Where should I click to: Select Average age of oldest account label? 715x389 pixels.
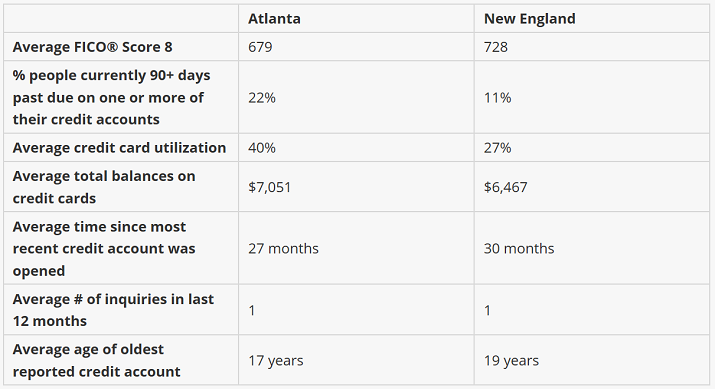click(x=97, y=360)
